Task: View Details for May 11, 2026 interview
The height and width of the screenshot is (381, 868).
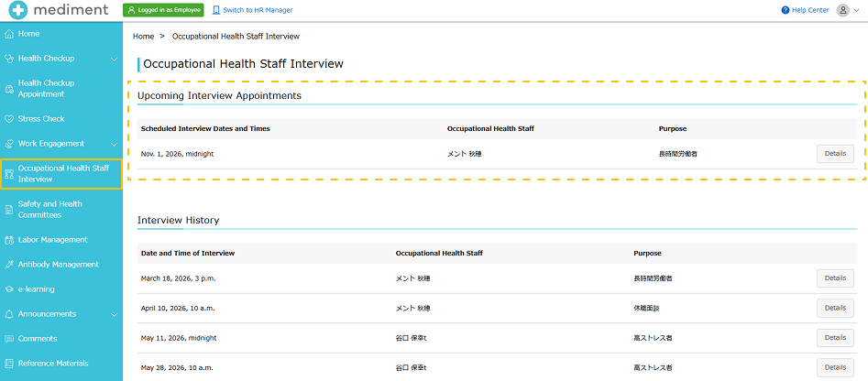Action: (x=835, y=337)
